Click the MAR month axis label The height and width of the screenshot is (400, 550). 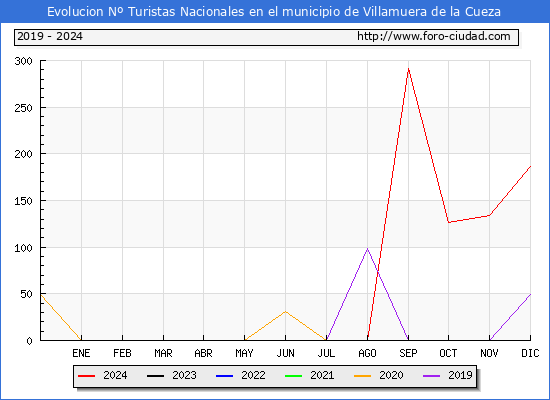163,353
